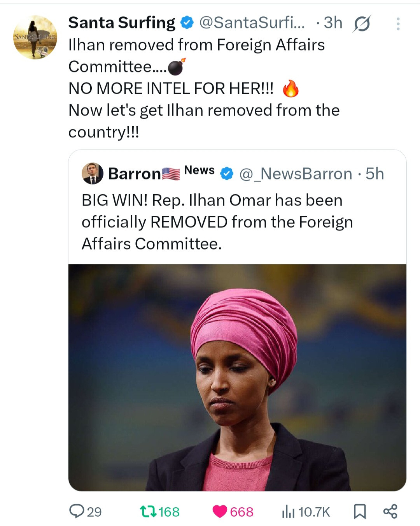Open the @_NewsBarron handle

pyautogui.click(x=296, y=174)
